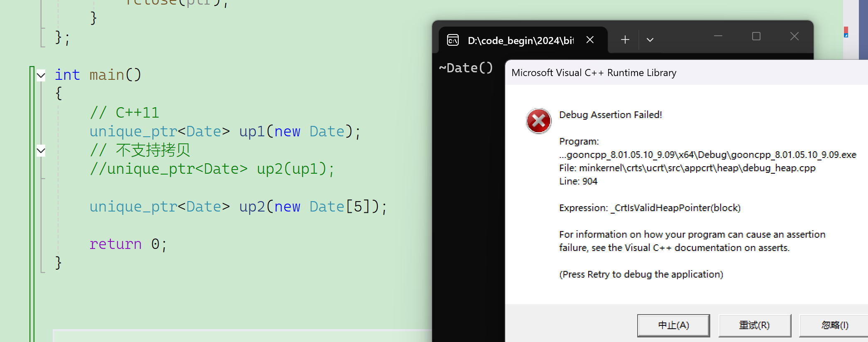868x342 pixels.
Task: Open the terminal profile dropdown chevron
Action: 650,40
